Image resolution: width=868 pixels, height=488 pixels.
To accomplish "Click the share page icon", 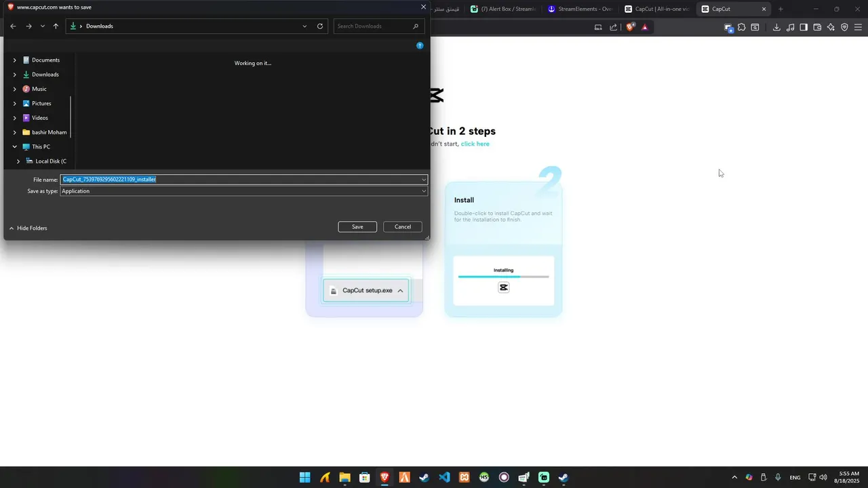I will click(614, 27).
